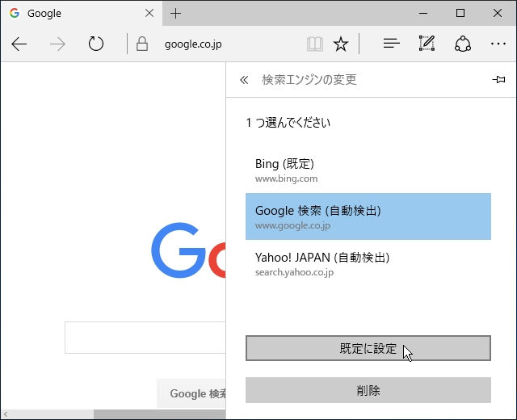Image resolution: width=517 pixels, height=420 pixels.
Task: Make a Web Note with pen icon
Action: point(427,44)
